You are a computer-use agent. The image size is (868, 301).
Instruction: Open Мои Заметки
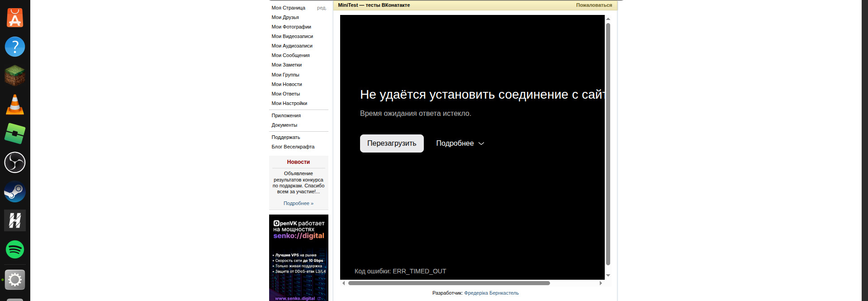tap(286, 65)
